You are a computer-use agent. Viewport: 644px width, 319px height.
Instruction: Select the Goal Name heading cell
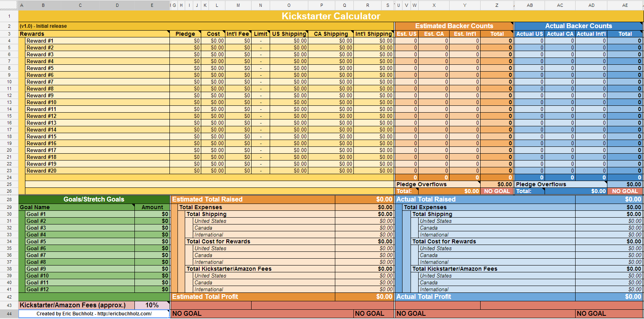(76, 208)
